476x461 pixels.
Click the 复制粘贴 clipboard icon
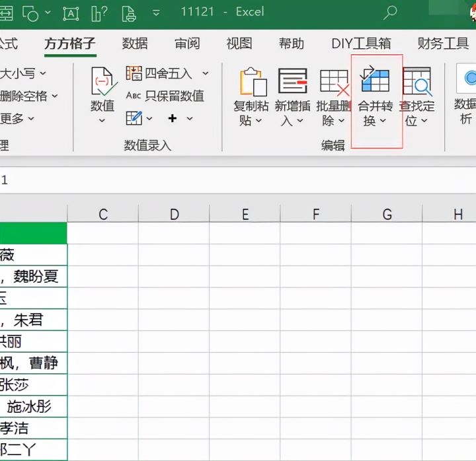pyautogui.click(x=253, y=81)
